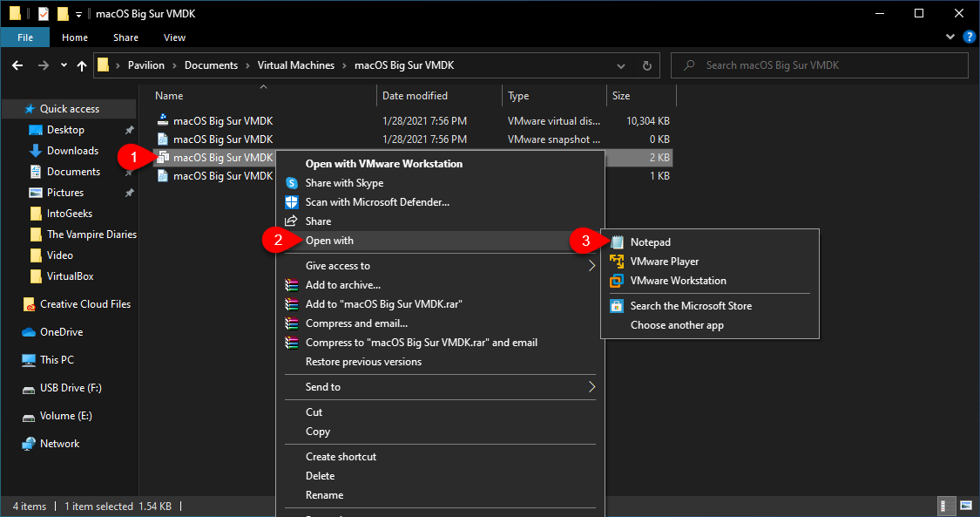Click the Notepad icon in the submenu
This screenshot has height=517, width=980.
click(x=617, y=241)
